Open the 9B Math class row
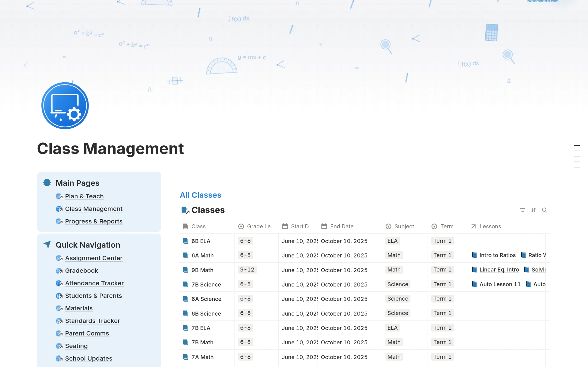Viewport: 588px width, 367px height. point(202,270)
